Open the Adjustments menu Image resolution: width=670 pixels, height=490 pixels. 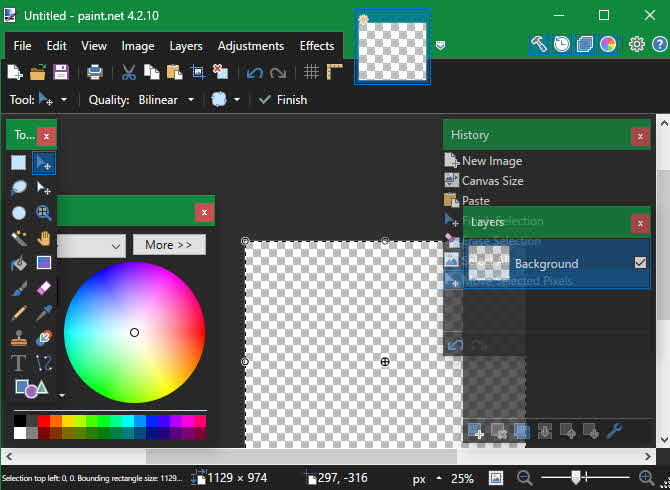pos(251,46)
